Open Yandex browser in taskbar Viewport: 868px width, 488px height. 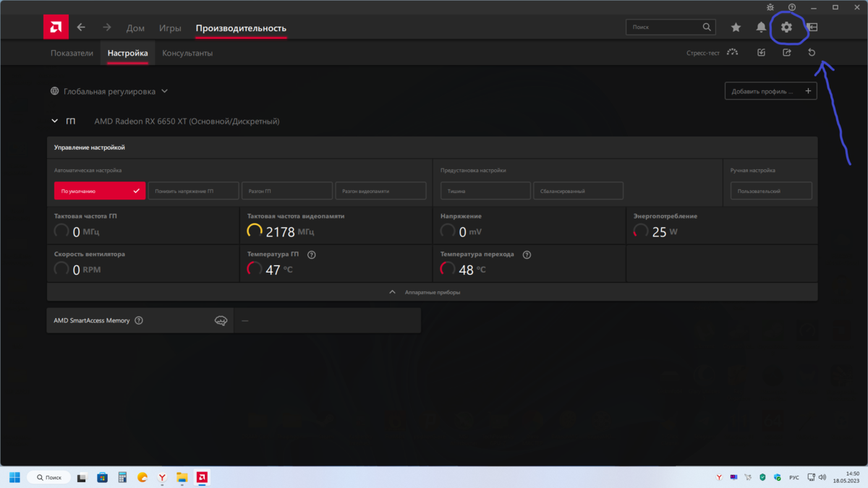[163, 477]
